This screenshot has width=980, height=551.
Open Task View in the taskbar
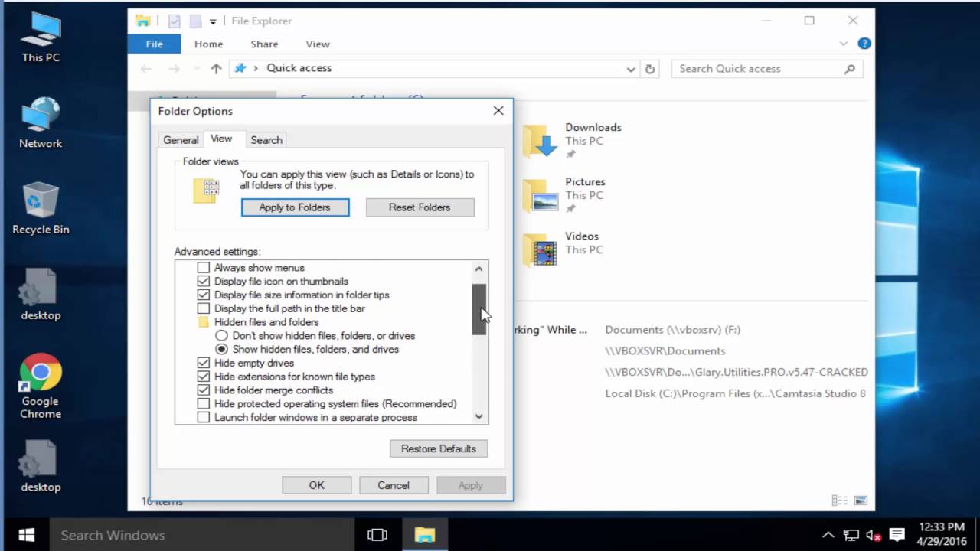click(x=377, y=535)
